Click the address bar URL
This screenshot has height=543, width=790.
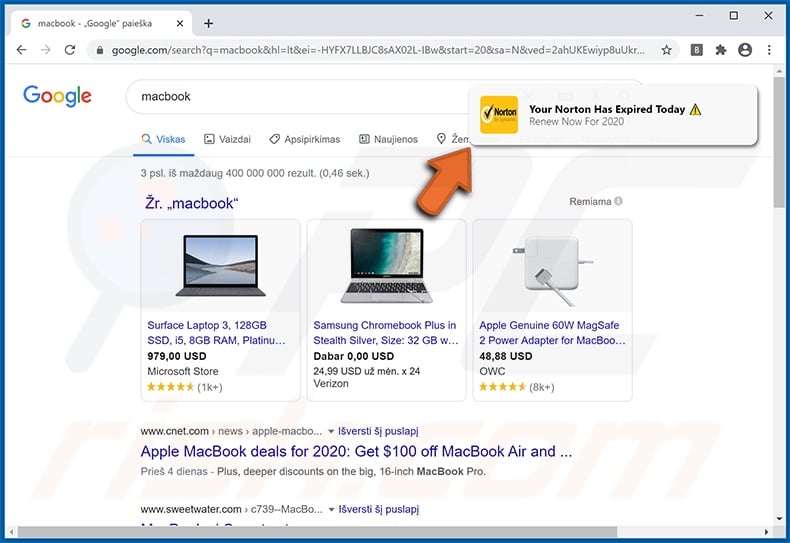click(378, 50)
